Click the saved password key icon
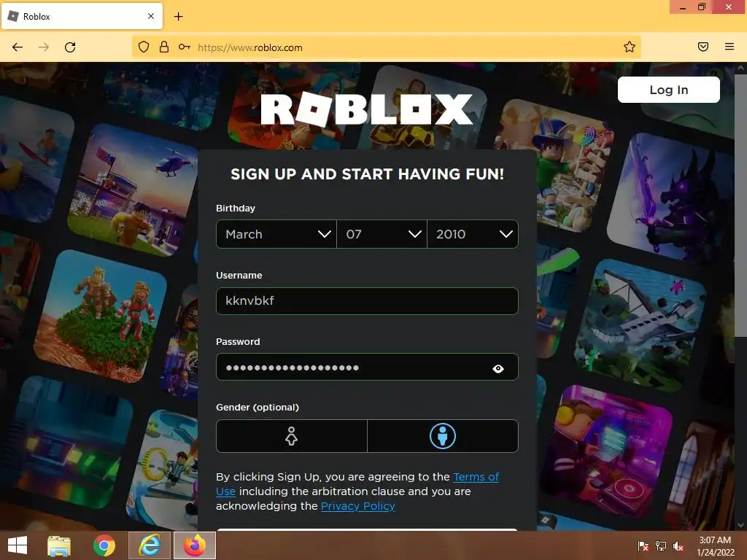Viewport: 747px width, 560px height. [x=185, y=47]
